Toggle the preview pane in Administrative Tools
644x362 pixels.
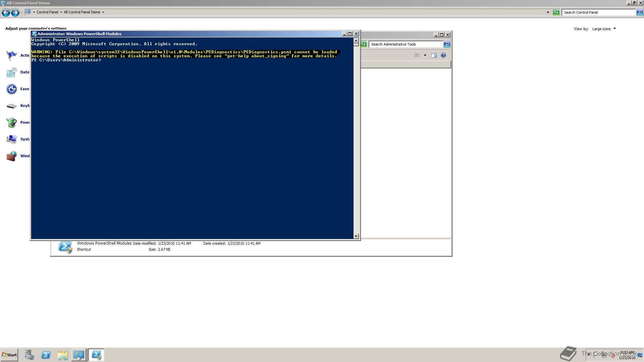(434, 55)
